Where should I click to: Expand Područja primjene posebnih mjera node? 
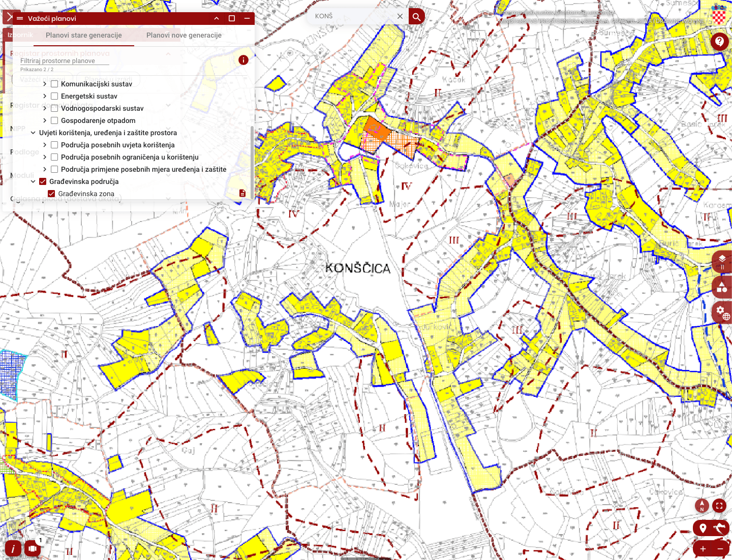[45, 169]
